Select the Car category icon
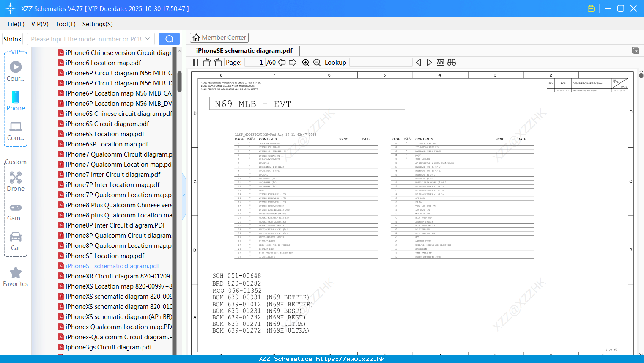 [16, 241]
